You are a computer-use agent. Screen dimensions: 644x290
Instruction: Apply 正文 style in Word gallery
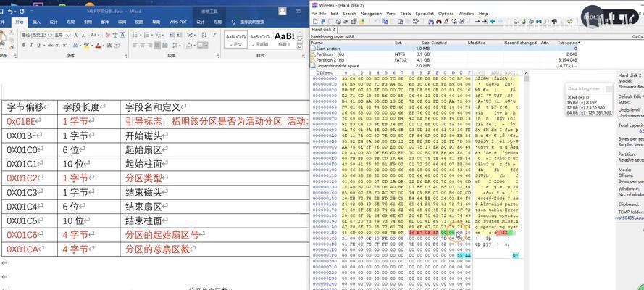235,39
